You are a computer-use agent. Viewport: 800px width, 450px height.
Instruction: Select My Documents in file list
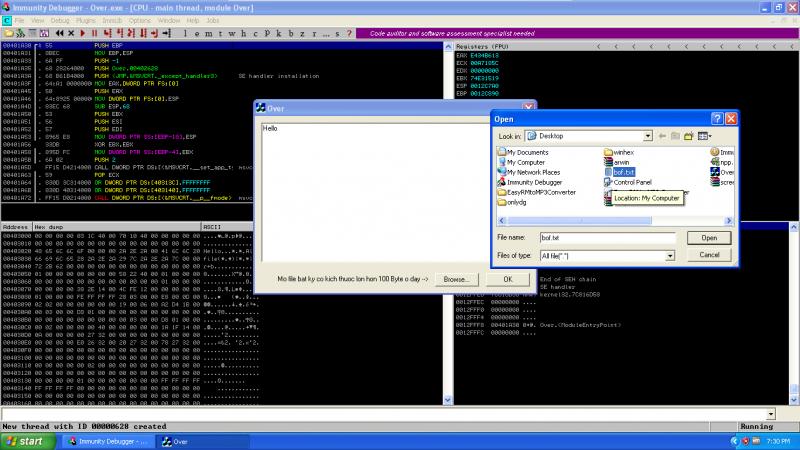click(523, 153)
